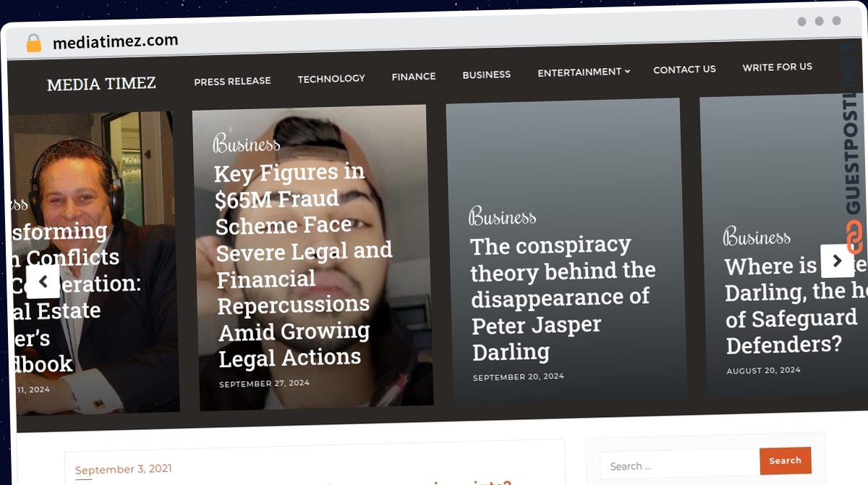Click the Guestpostlinks chain logo icon
Screen dimensions: 868x485
pos(854,237)
